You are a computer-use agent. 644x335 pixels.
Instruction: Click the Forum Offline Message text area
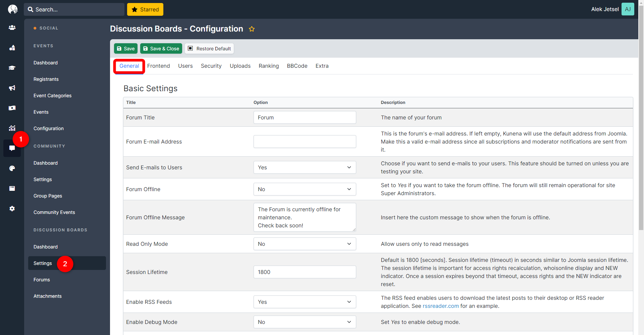(x=305, y=217)
